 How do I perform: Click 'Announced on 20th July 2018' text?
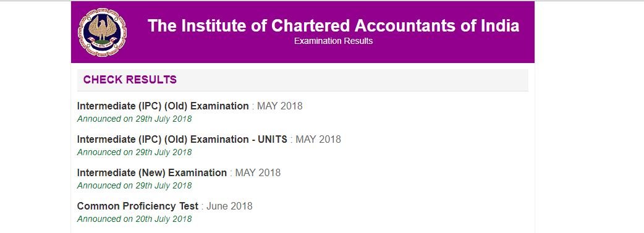point(134,219)
